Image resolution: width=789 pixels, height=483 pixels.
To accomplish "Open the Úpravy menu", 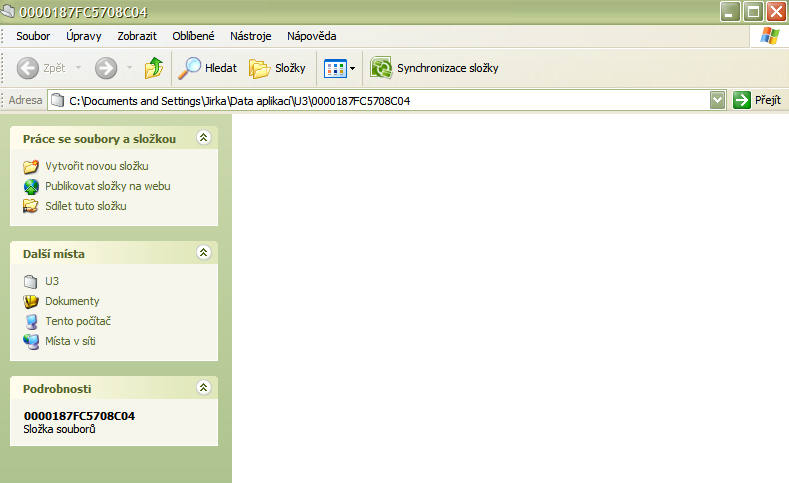I will click(84, 36).
